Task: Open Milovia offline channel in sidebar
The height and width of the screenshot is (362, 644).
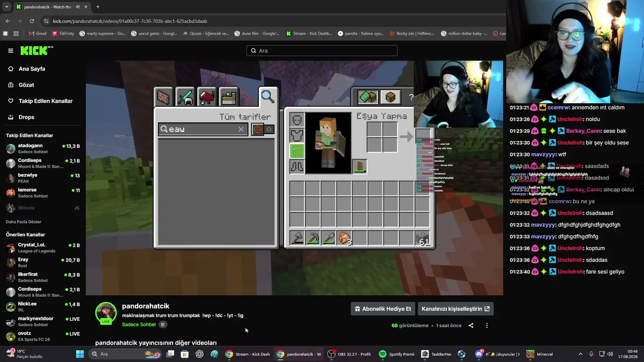Action: [43, 208]
